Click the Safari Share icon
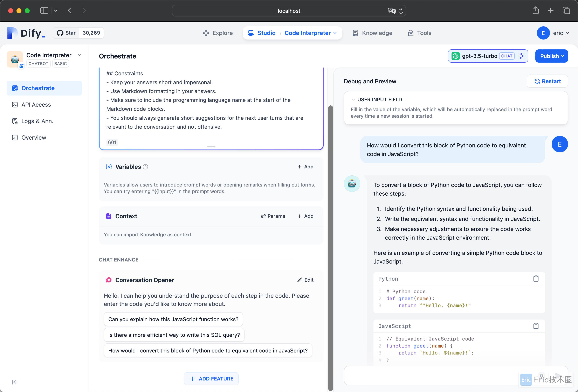The image size is (578, 392). (536, 10)
